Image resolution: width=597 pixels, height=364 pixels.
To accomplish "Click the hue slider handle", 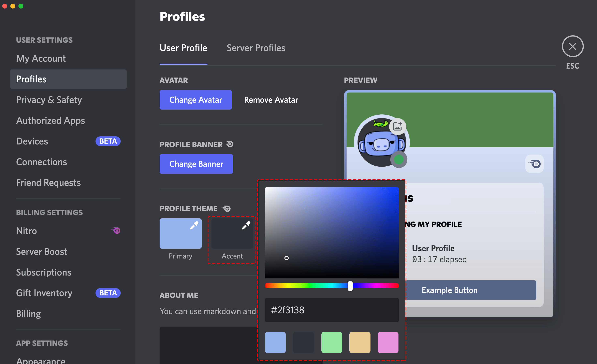I will click(x=350, y=286).
